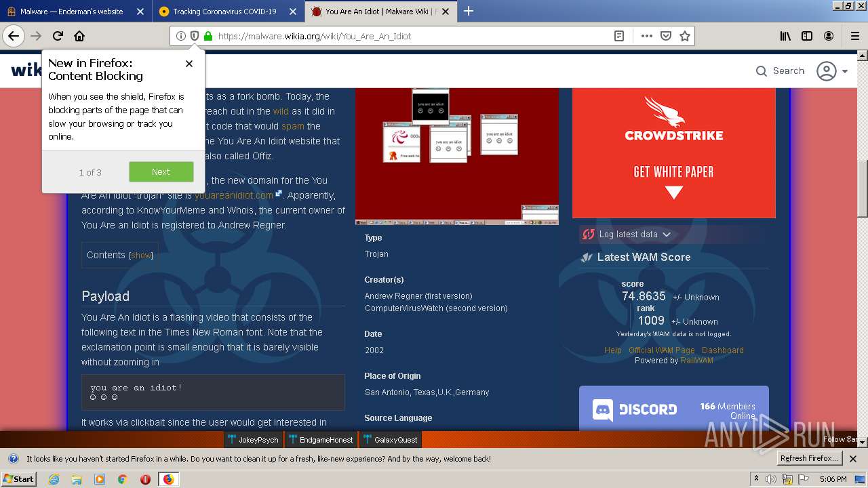
Task: Open Opera browser from taskbar
Action: (145, 479)
